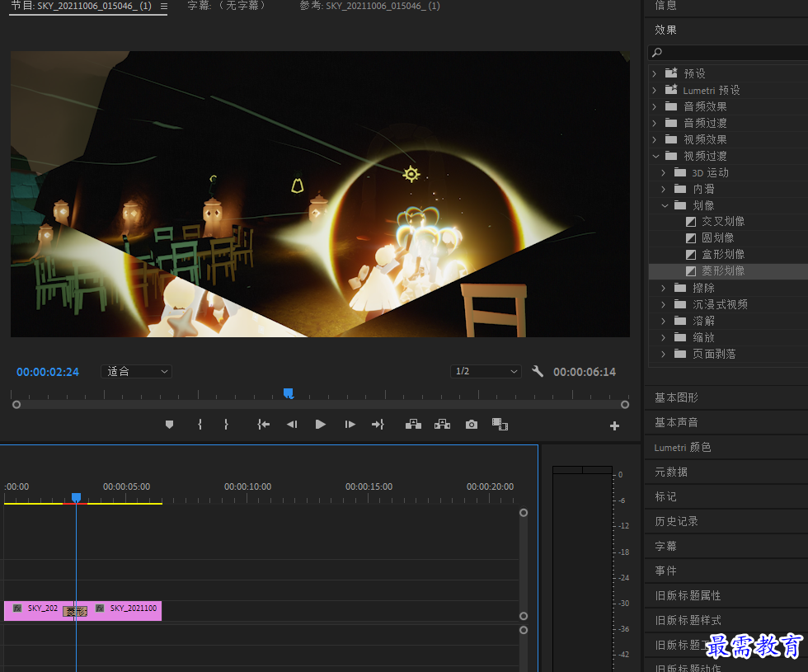Screen dimensions: 808x672
Task: Switch to the 参考 reference tab
Action: (x=370, y=7)
